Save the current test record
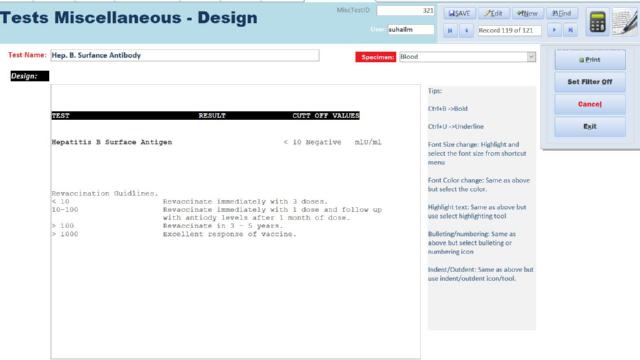Image resolution: width=640 pixels, height=360 pixels. click(x=459, y=13)
